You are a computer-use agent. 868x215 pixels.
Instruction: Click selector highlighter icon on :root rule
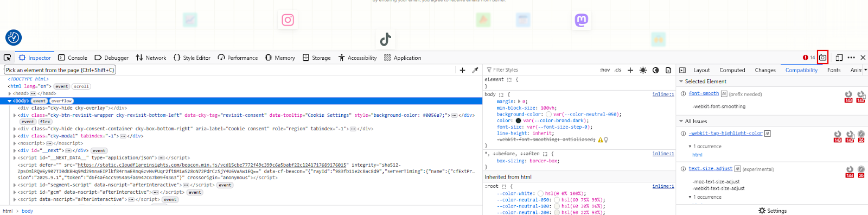click(x=504, y=186)
